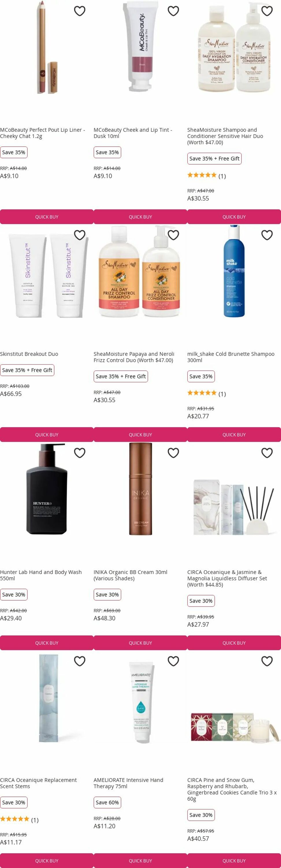Image resolution: width=281 pixels, height=868 pixels.
Task: Add MCoBeauty Lip Liner to wishlist heart
Action: pyautogui.click(x=80, y=11)
